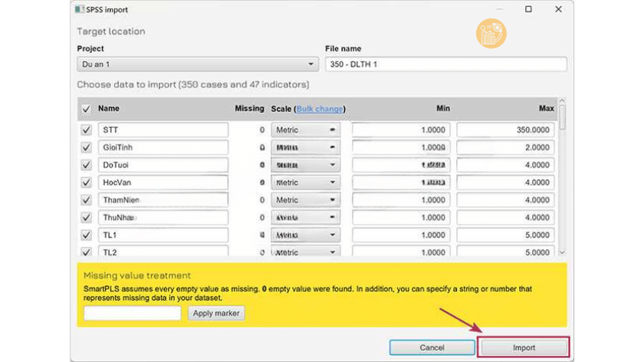This screenshot has width=644, height=362.
Task: Open the Scale dropdown for TL1
Action: (305, 235)
